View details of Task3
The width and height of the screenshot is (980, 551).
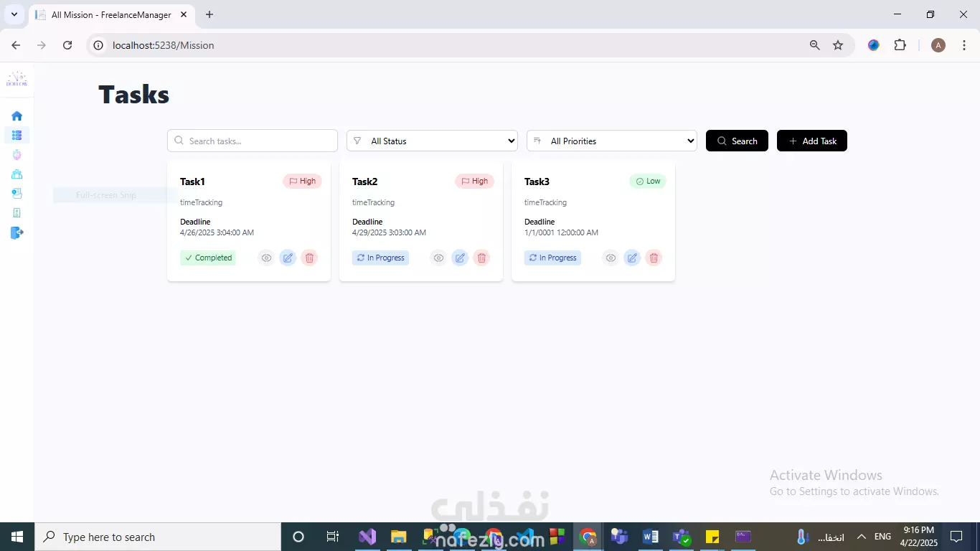coord(611,258)
